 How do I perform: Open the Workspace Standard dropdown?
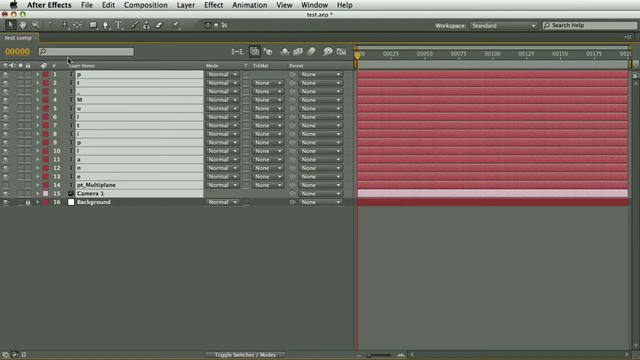tap(503, 25)
